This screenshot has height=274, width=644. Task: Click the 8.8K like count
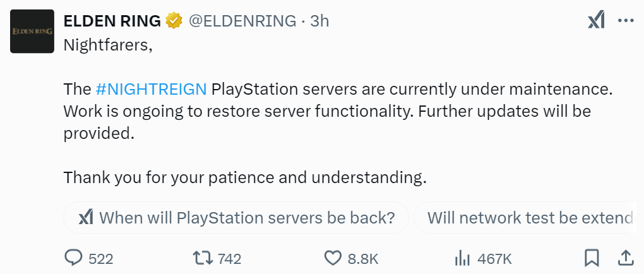(x=363, y=258)
